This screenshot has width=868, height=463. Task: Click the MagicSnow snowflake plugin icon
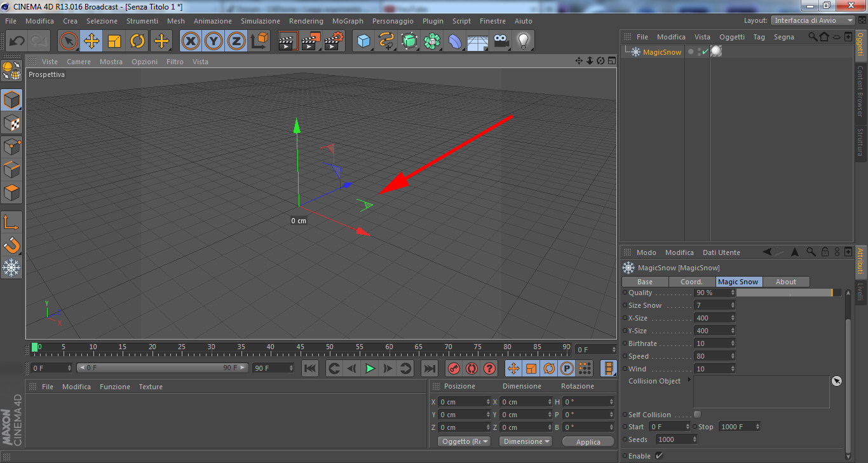coord(11,268)
